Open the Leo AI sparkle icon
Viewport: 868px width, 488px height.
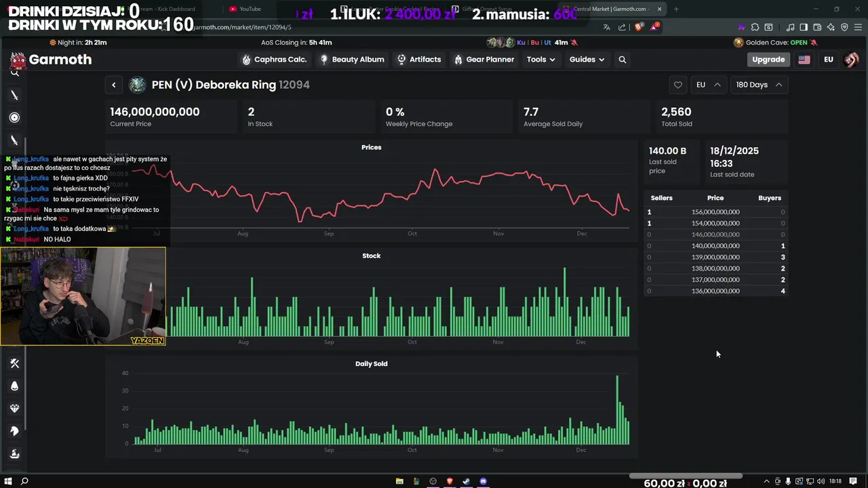click(831, 27)
